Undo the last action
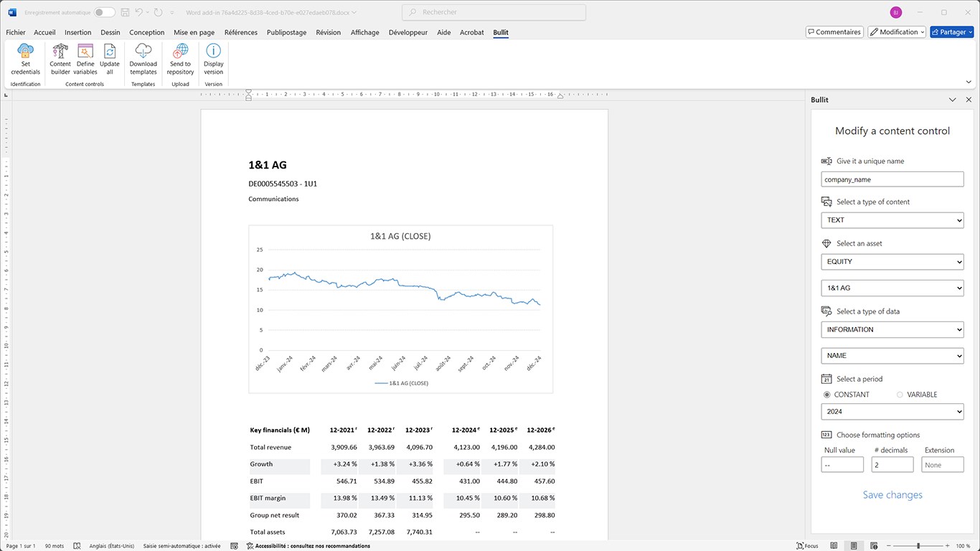980x551 pixels. (140, 12)
